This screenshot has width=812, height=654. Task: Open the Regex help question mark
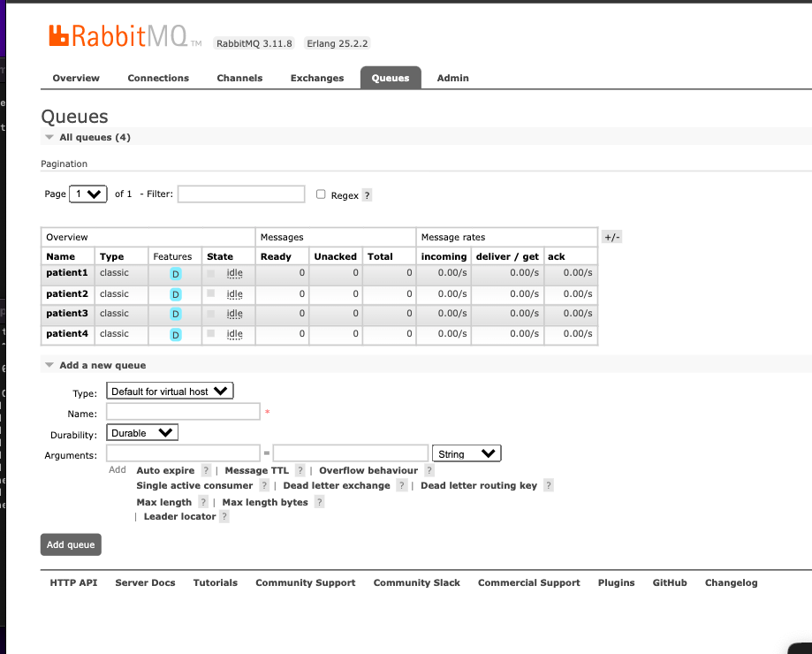click(x=368, y=195)
